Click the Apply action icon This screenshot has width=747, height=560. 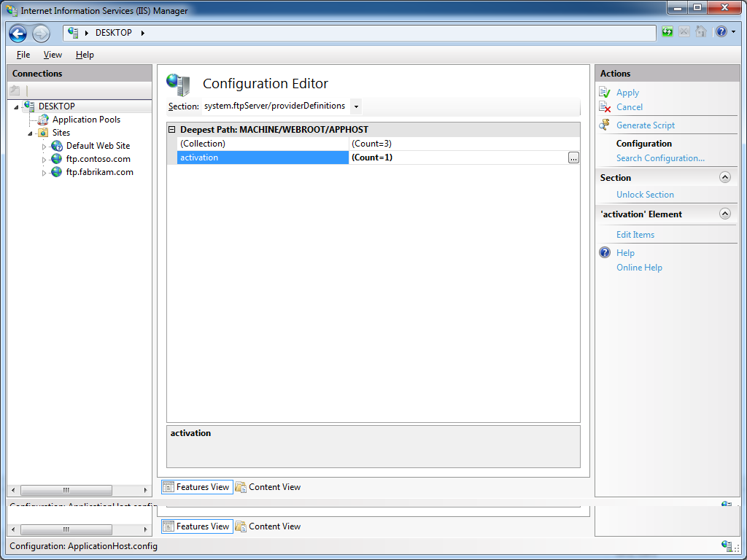tap(605, 93)
